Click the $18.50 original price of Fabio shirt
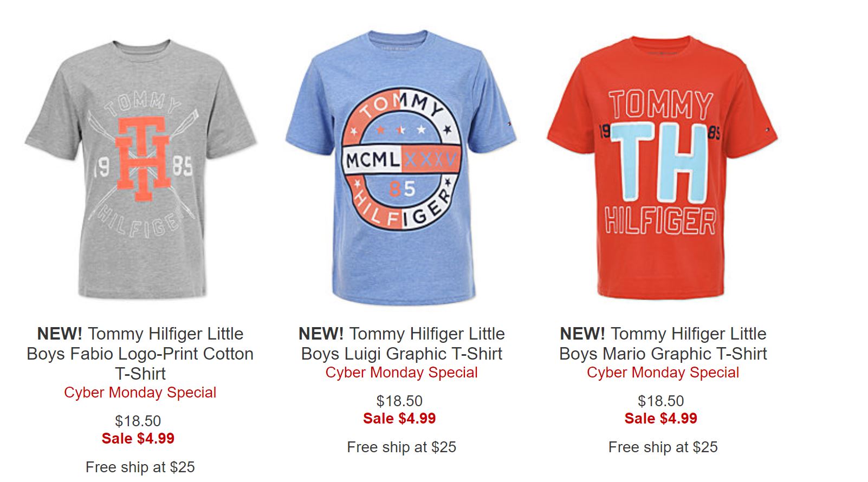Viewport: 868px width, 482px height. (x=138, y=421)
